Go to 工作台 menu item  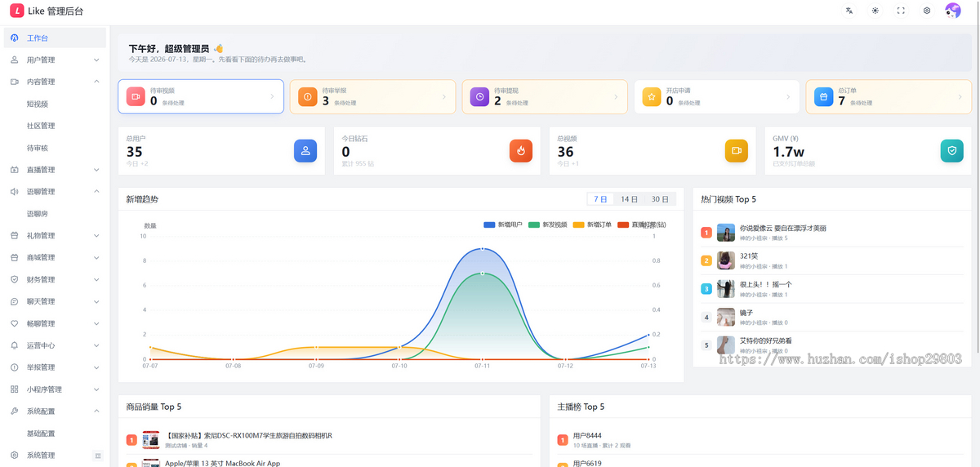point(55,38)
